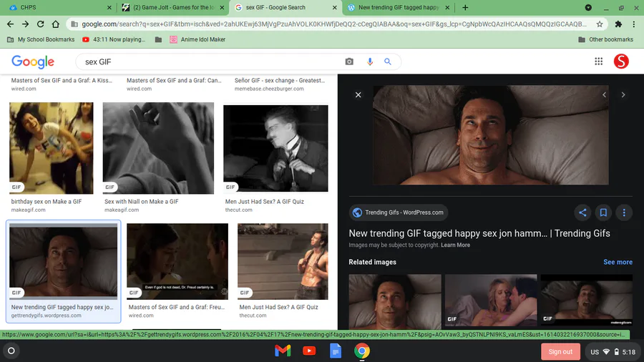Viewport: 644px width, 362px height.
Task: Open the Other bookmarks folder
Action: (606, 39)
